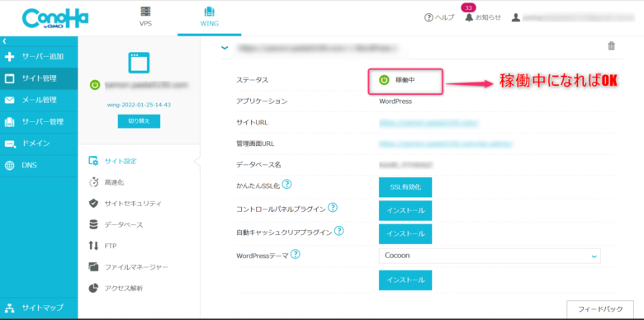Open the VPS tab
Viewport: 644px width, 320px height.
(145, 16)
